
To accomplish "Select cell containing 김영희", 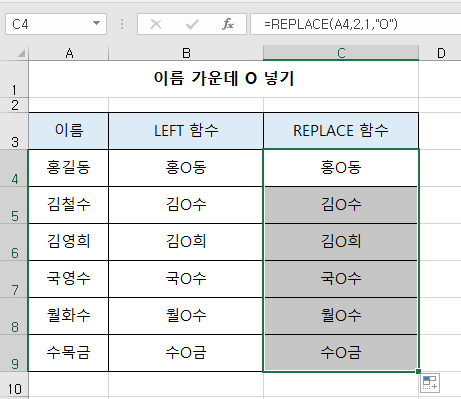I will coord(69,242).
